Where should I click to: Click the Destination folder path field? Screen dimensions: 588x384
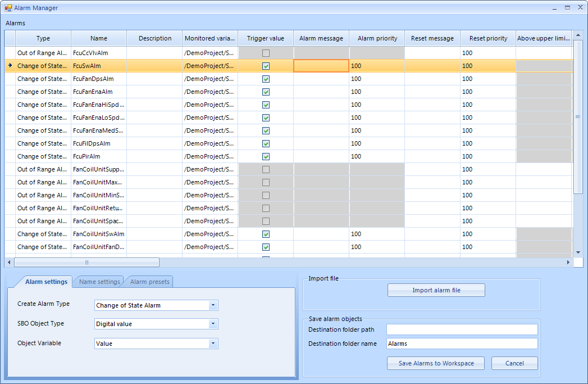coord(462,329)
